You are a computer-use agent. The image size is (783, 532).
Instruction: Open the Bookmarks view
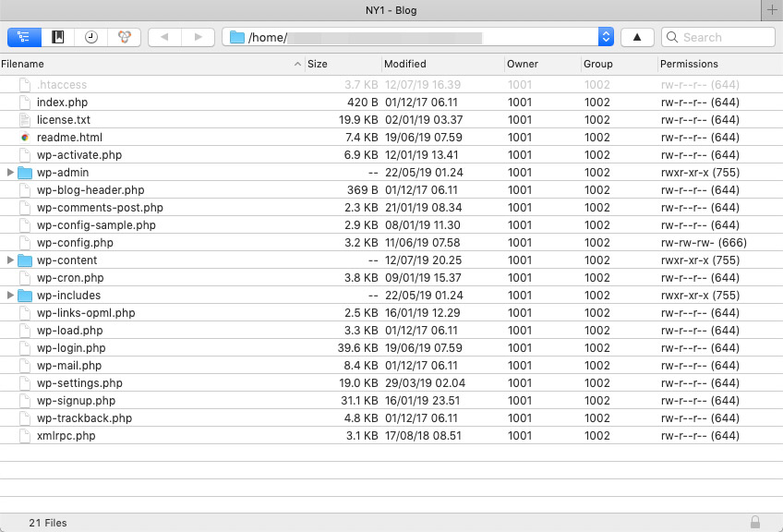[57, 37]
